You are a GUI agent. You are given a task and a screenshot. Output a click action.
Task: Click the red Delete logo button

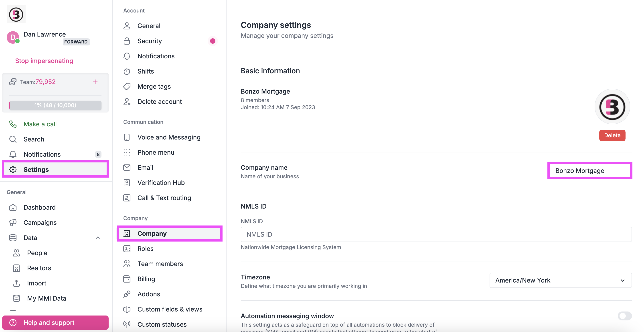(x=612, y=135)
